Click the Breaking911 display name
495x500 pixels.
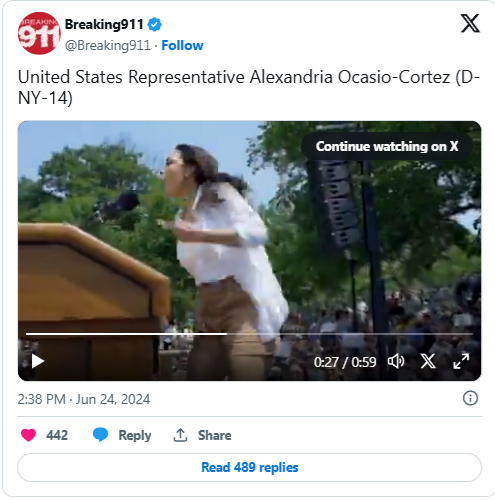(x=104, y=24)
